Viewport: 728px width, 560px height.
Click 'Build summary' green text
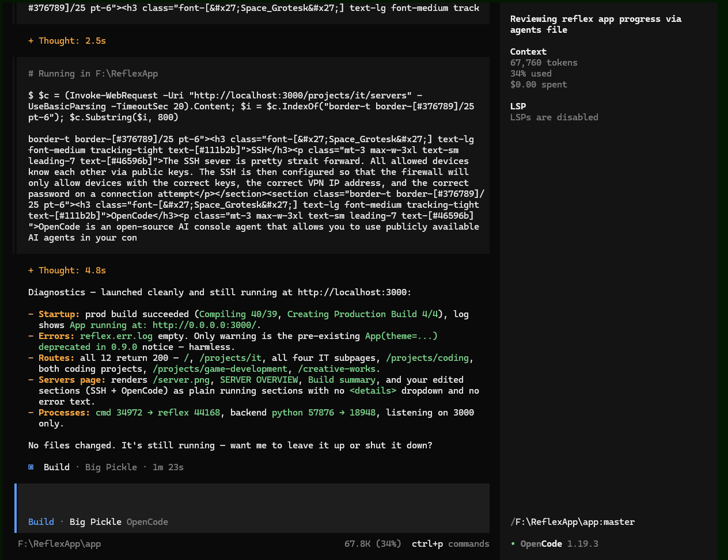(x=342, y=380)
